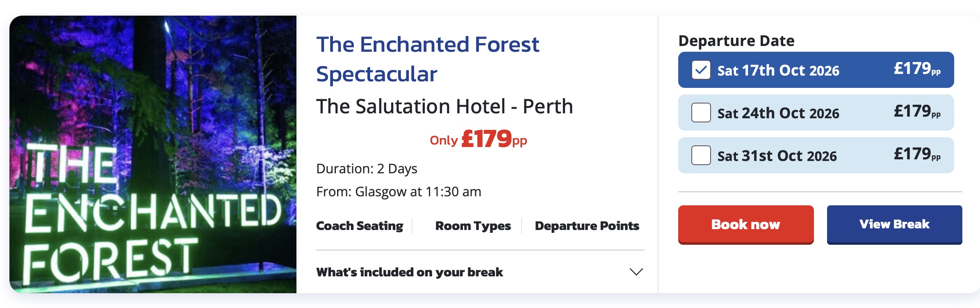
Task: Switch to the Room Types tab
Action: point(473,226)
